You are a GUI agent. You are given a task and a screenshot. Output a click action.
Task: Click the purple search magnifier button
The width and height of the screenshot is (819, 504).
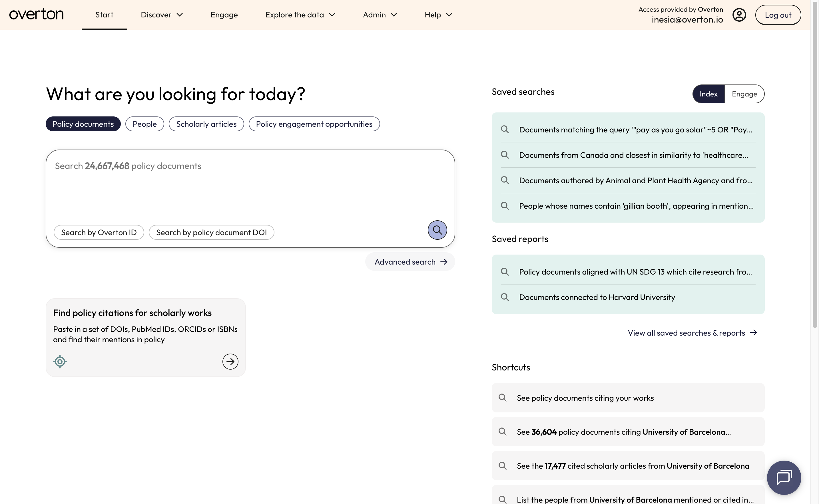click(437, 230)
